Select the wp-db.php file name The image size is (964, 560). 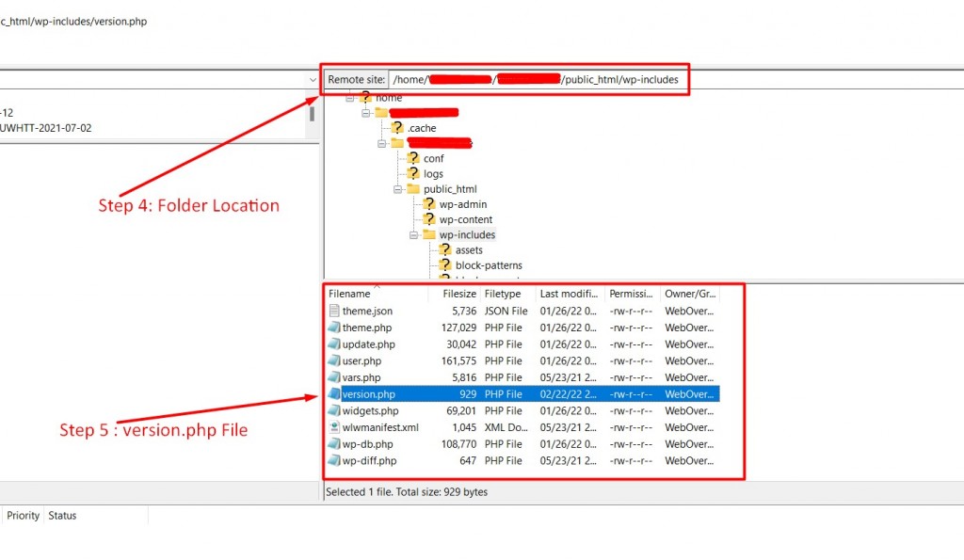tap(368, 444)
